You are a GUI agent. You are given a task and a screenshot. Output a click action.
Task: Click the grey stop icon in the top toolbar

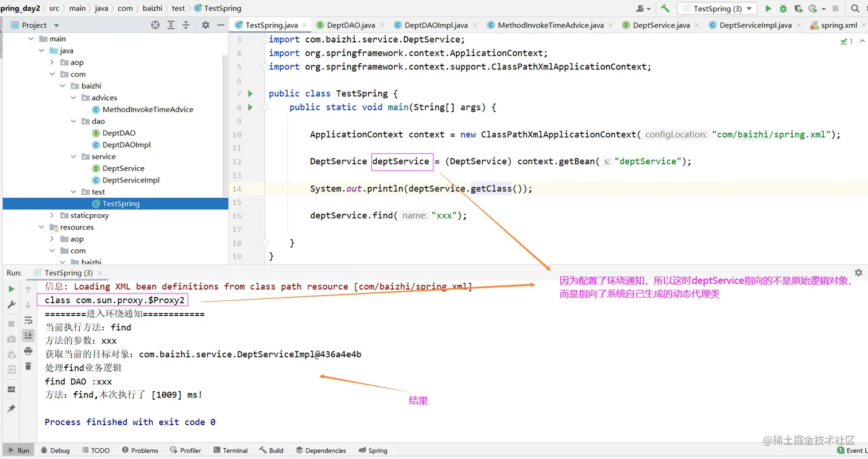point(835,9)
